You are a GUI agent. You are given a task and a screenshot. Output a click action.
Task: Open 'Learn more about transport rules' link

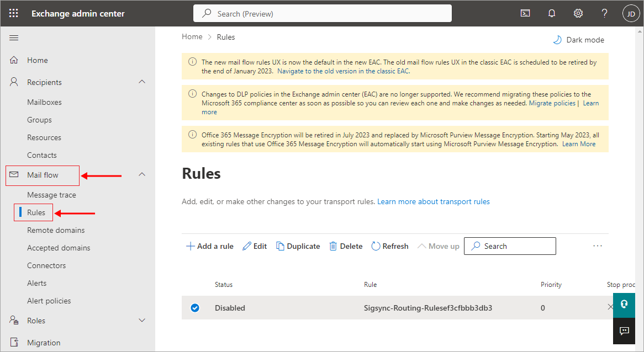(434, 201)
